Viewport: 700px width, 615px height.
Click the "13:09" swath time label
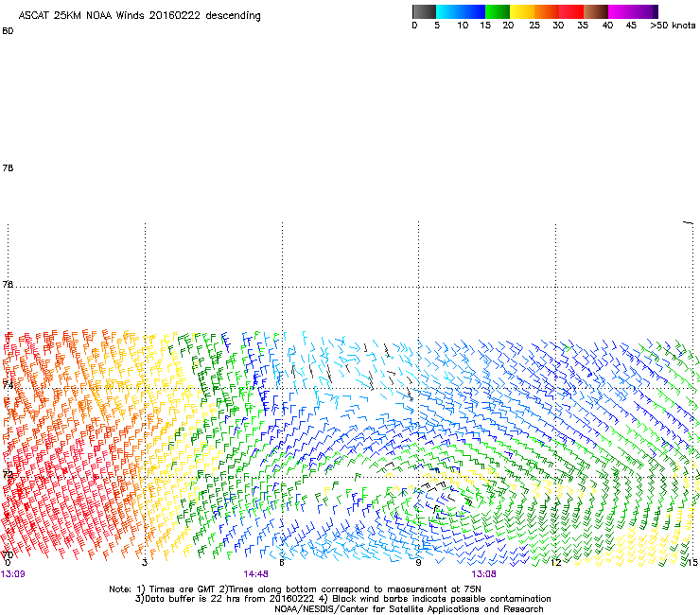tap(13, 574)
